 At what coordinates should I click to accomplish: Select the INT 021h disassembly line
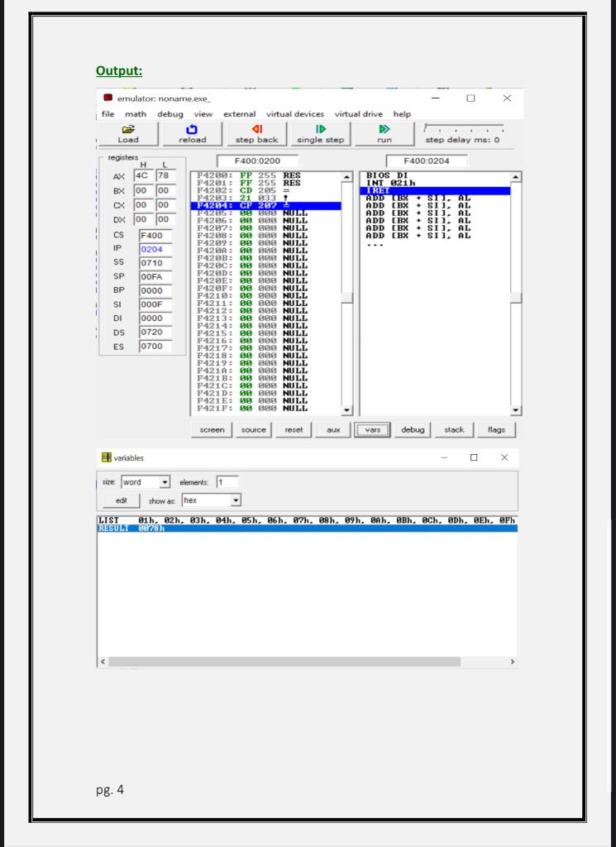tap(435, 183)
